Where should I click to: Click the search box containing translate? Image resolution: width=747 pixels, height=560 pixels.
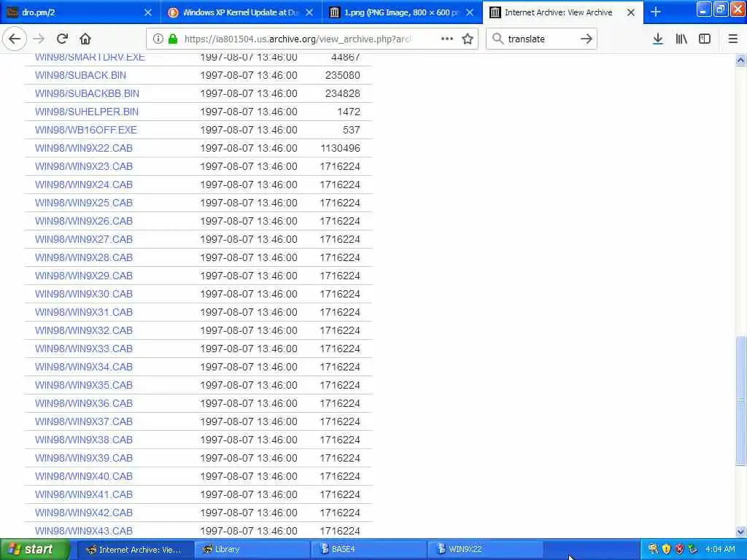point(541,39)
